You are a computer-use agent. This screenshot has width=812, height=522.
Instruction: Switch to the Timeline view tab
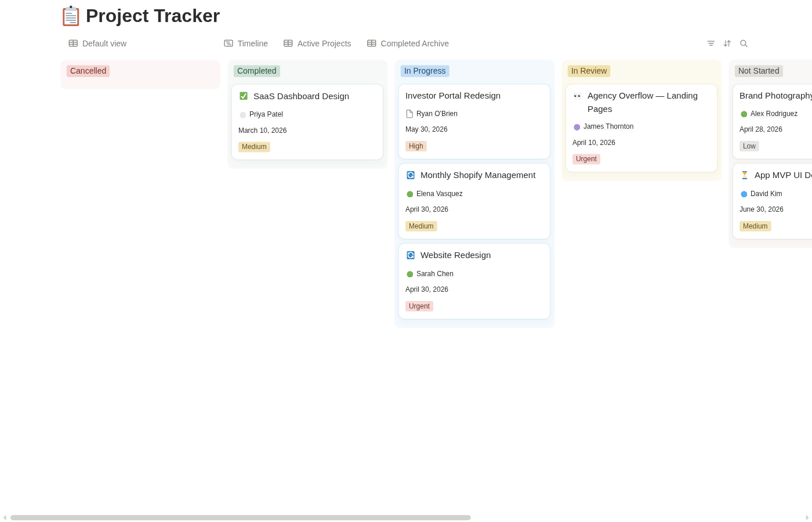(246, 43)
